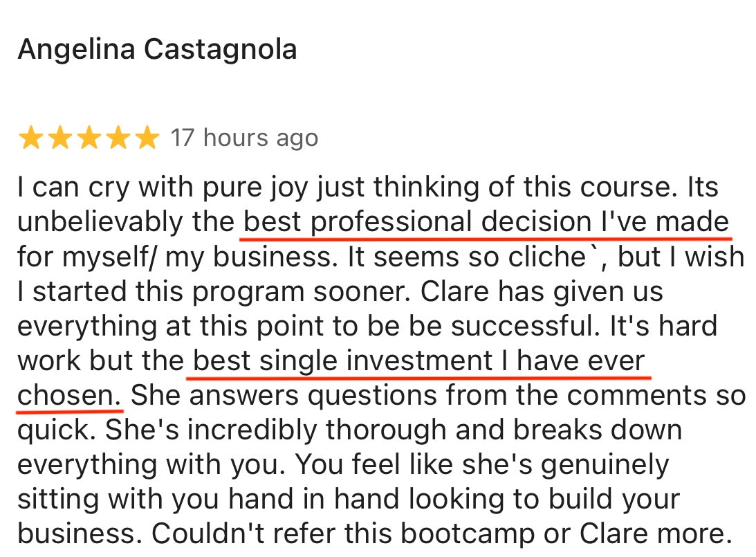Viewport: 756px width, 557px height.
Task: Click underlined phrase "best single investment I have ever"
Action: (418, 361)
